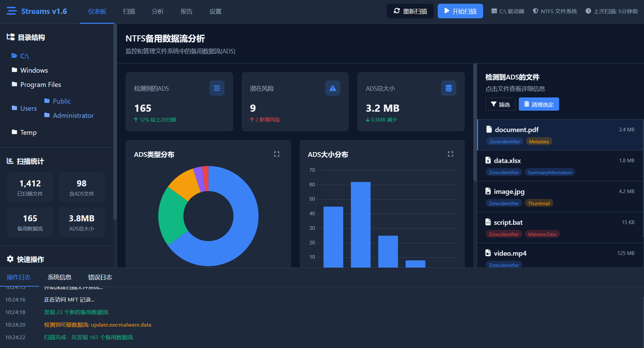Image resolution: width=644 pixels, height=348 pixels.
Task: Expand the ADS大小分布 chart to fullscreen
Action: [x=451, y=154]
